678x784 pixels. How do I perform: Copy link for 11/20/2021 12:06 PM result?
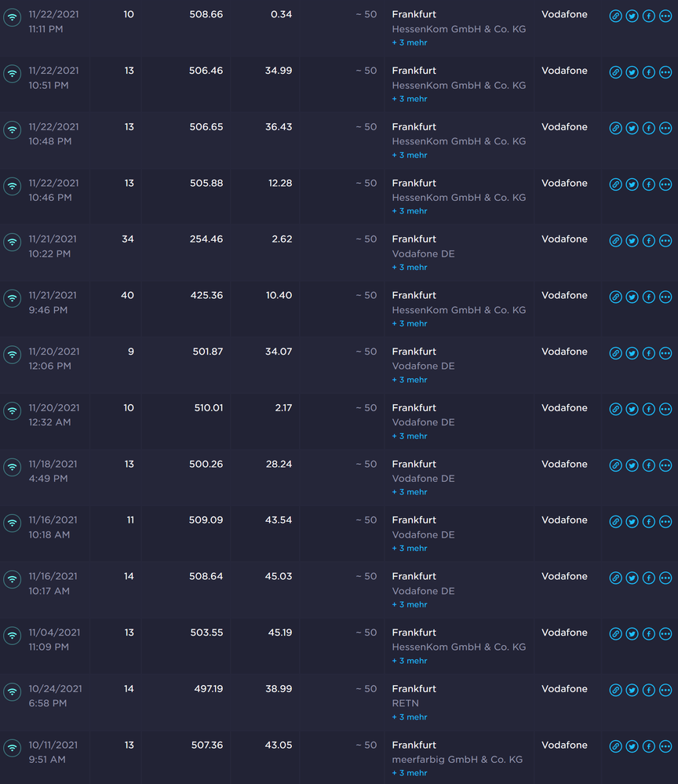click(x=615, y=353)
